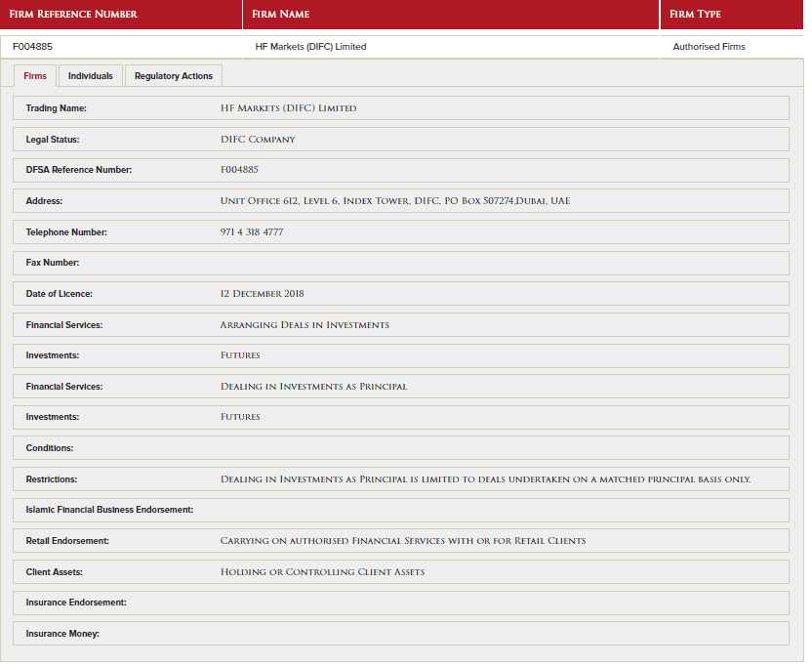Click the Authorised Firms cell
The width and height of the screenshot is (812, 666).
709,47
